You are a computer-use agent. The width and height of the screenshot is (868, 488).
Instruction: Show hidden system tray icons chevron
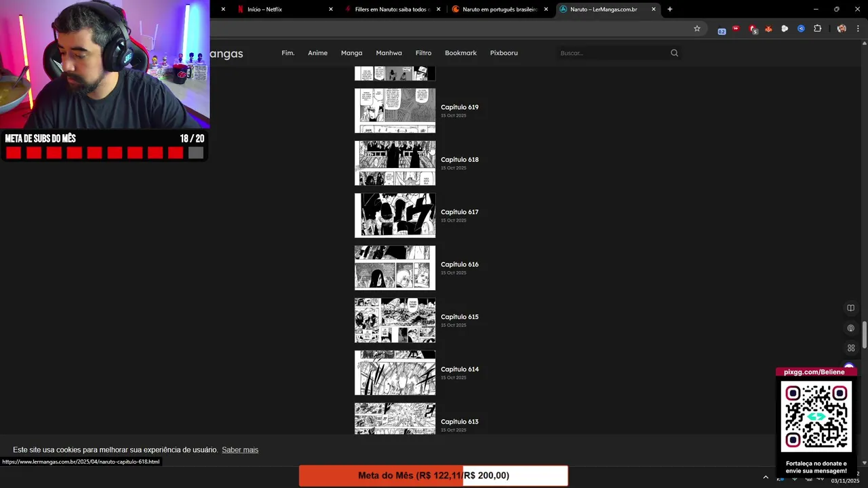pos(766,477)
